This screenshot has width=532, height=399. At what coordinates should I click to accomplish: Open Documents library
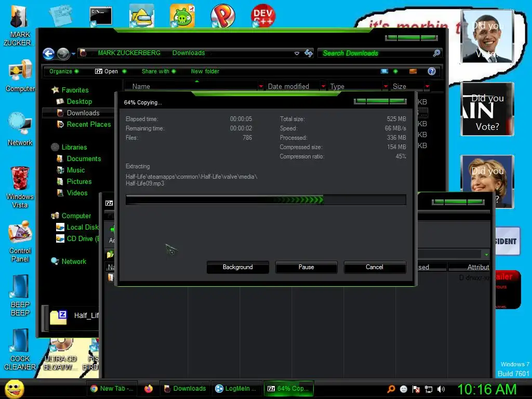[x=84, y=159]
